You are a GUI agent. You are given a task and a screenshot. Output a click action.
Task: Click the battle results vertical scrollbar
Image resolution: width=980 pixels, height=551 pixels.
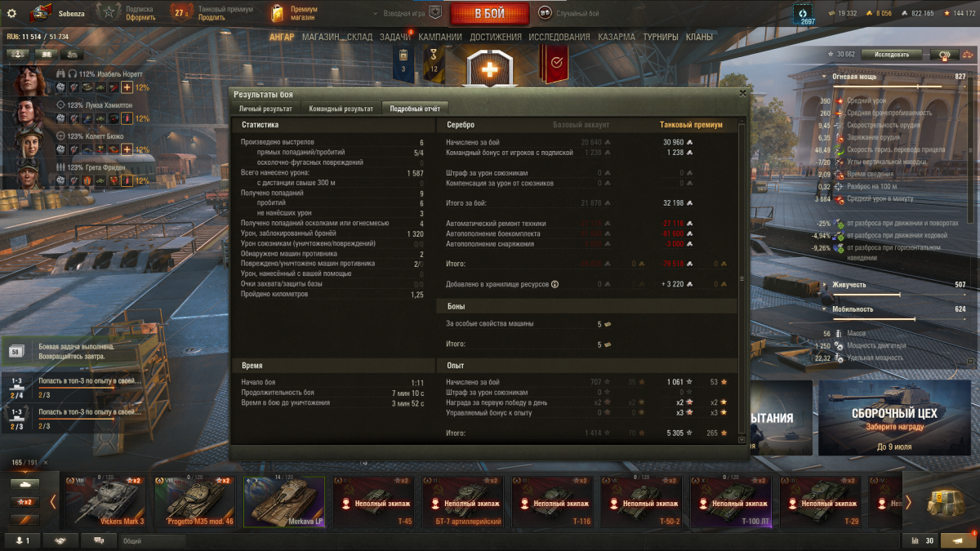[742, 282]
